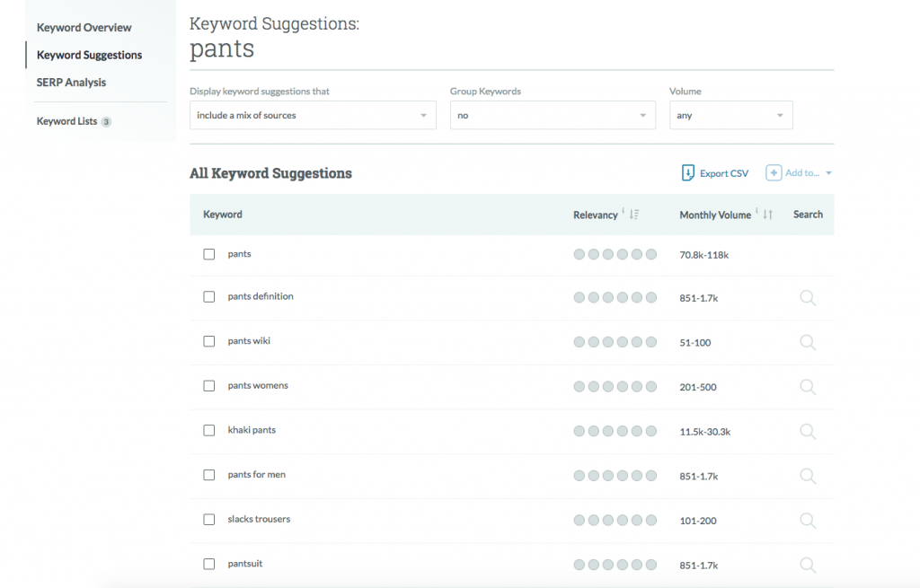Open the Volume filter dropdown
Screen dimensions: 920x588
pos(730,115)
